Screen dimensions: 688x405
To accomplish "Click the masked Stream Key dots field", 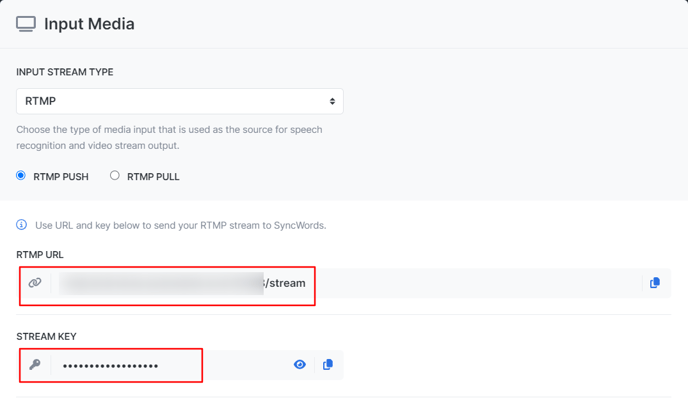I will [169, 366].
